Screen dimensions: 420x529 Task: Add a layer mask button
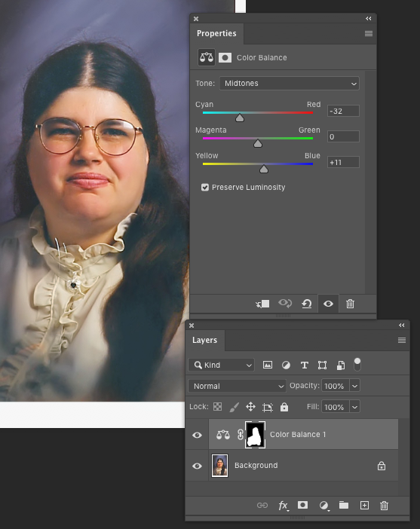[302, 505]
